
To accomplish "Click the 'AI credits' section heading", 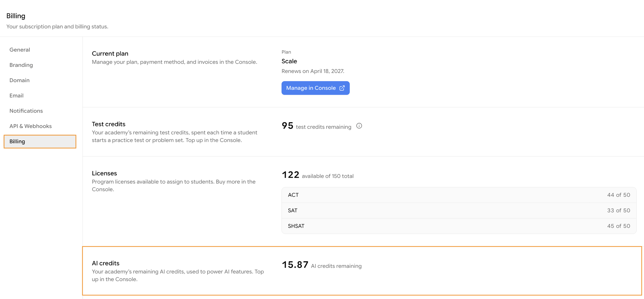I will (x=106, y=263).
